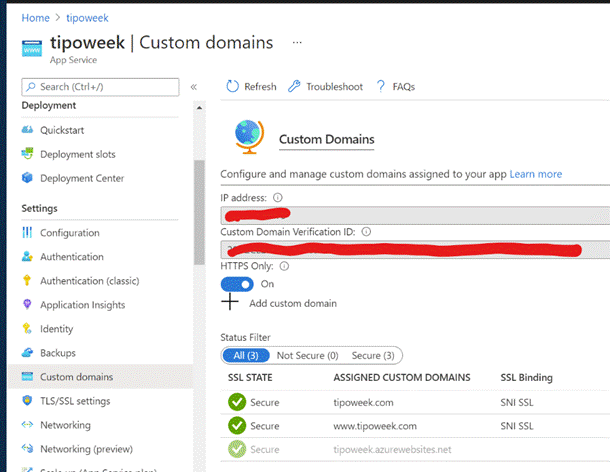This screenshot has height=472, width=610.
Task: Click the Deployment Center cube icon
Action: pos(27,178)
